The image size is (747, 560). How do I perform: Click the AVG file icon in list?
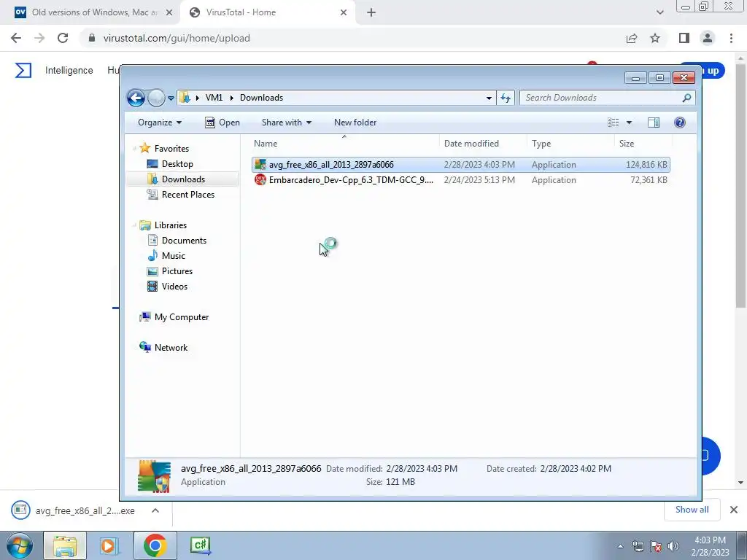pyautogui.click(x=260, y=165)
